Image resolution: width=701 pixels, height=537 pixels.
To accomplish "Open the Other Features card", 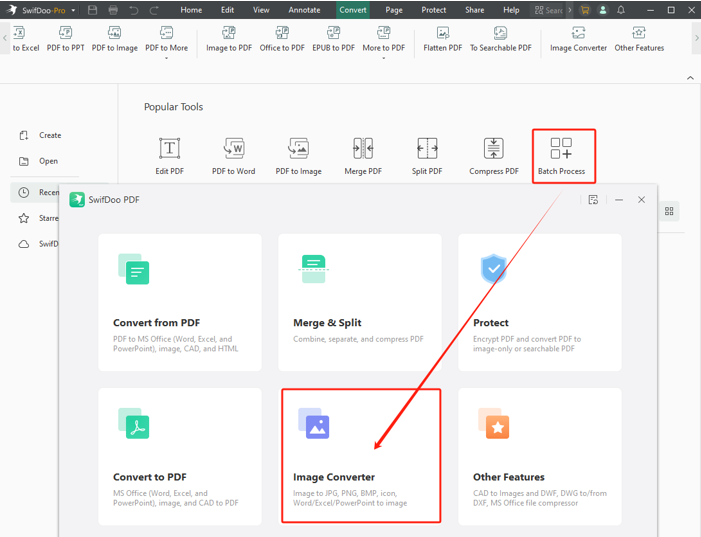I will 540,457.
